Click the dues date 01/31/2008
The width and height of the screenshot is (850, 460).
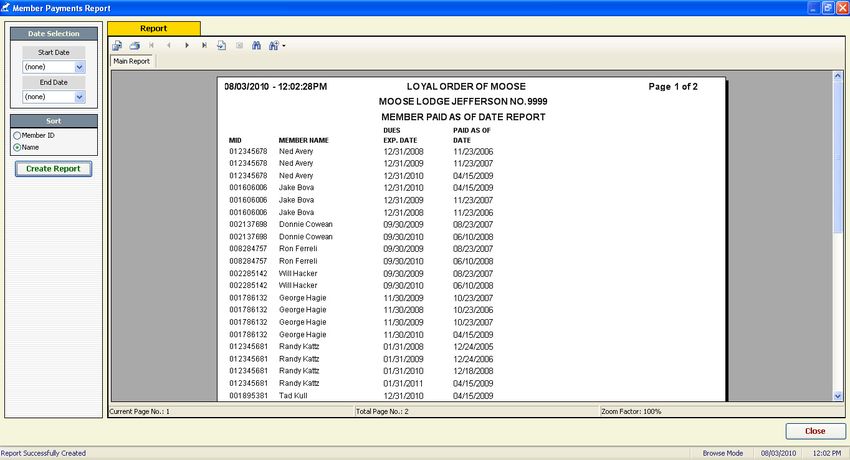403,347
